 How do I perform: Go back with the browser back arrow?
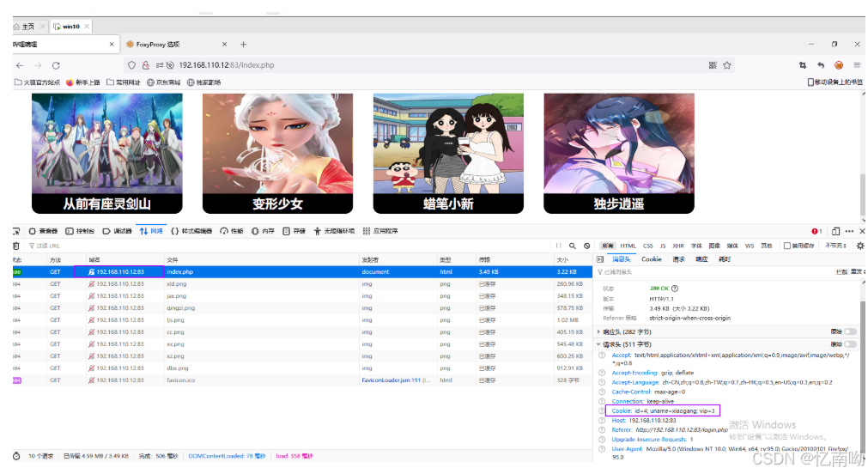pyautogui.click(x=20, y=65)
